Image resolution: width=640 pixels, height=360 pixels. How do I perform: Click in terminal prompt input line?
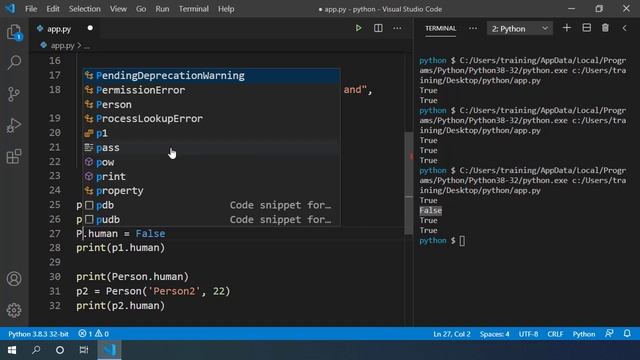pyautogui.click(x=462, y=240)
